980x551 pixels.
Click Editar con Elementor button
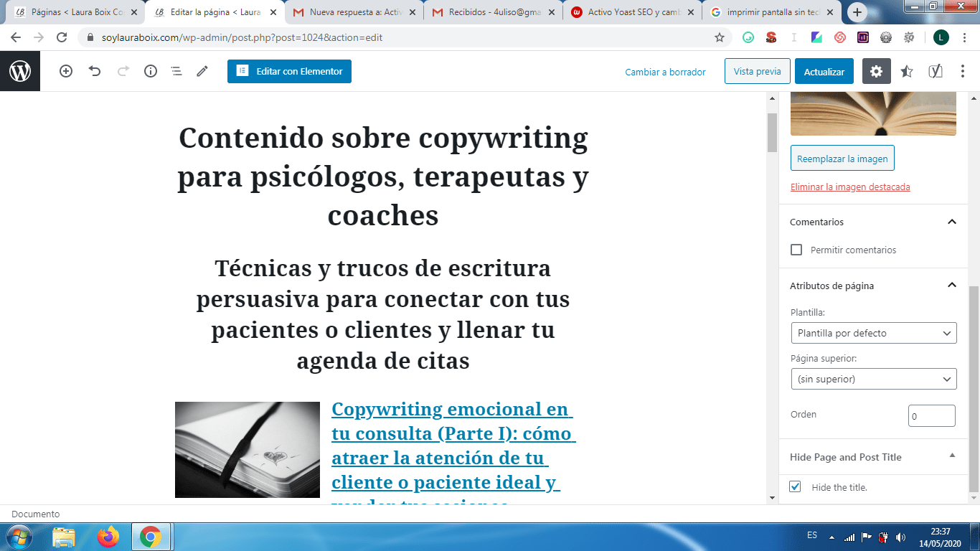coord(289,71)
